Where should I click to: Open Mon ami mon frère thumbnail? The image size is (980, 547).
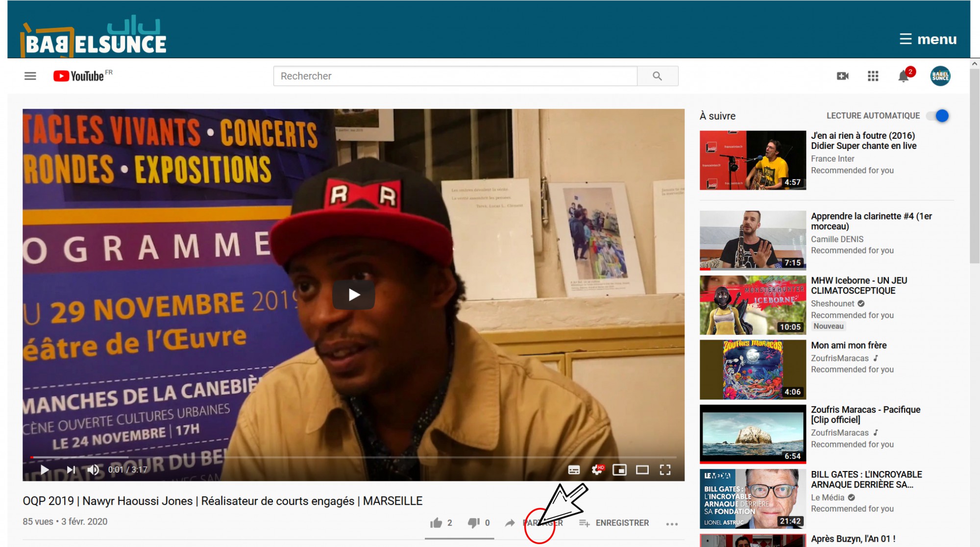pos(753,370)
